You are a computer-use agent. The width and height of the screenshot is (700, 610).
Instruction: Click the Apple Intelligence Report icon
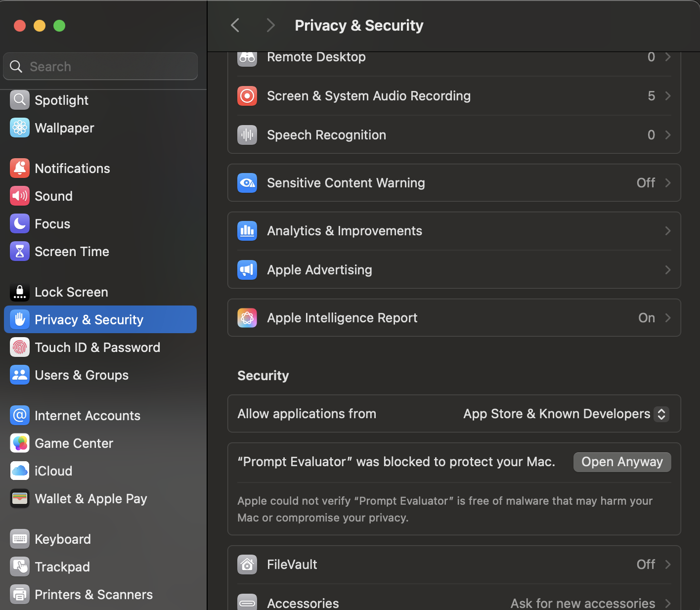[247, 318]
